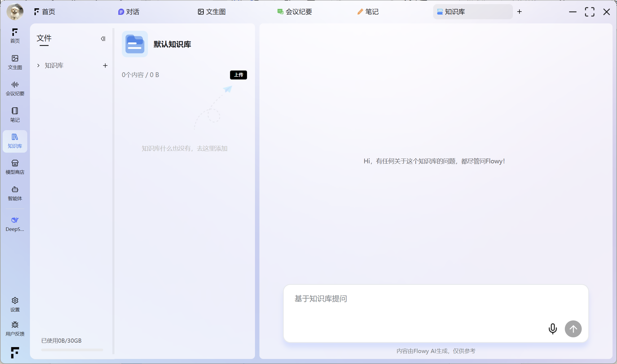
Task: Open 会议纪要 in the sidebar
Action: point(15,88)
